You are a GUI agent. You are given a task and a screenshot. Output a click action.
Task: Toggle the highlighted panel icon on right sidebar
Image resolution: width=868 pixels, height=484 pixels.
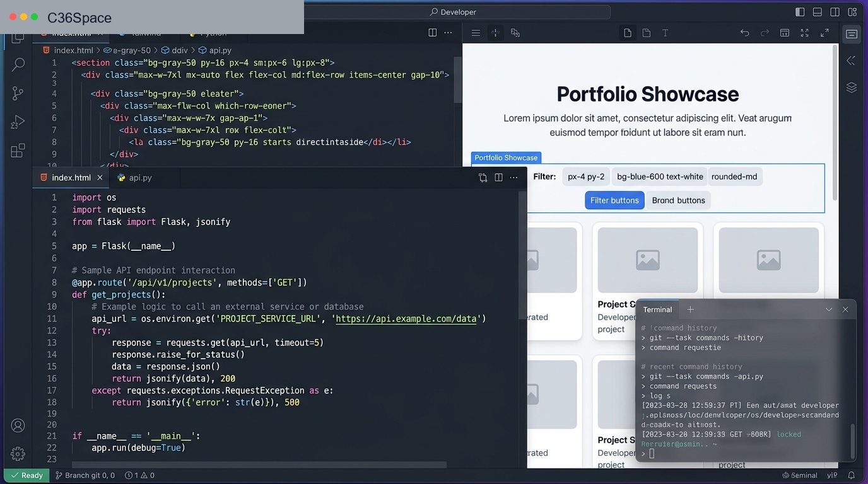[852, 34]
